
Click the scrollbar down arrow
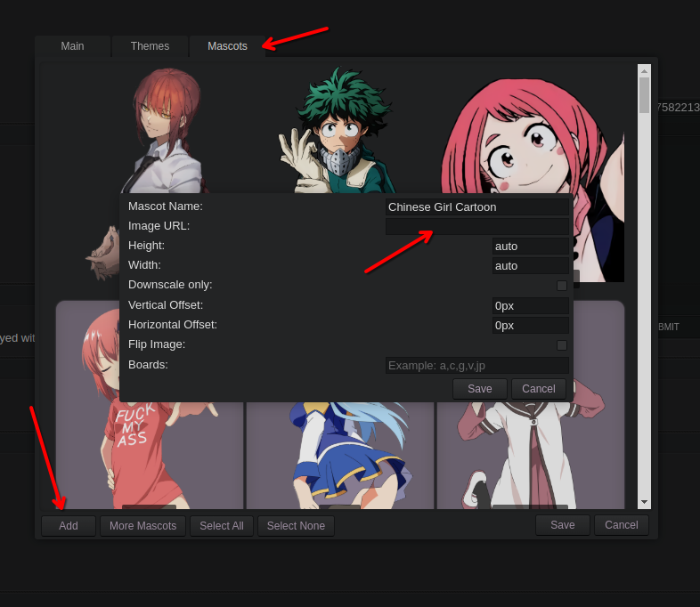pos(644,502)
